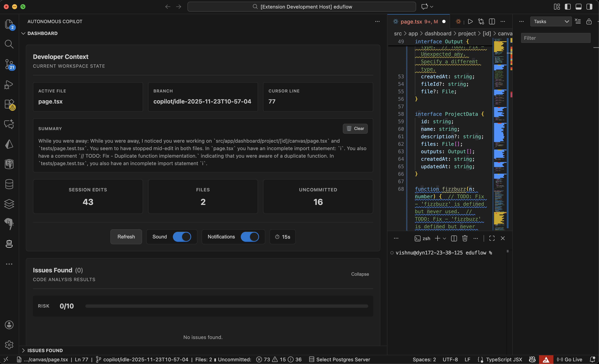
Task: Click TypeScript JSX language mode
Action: point(504,359)
